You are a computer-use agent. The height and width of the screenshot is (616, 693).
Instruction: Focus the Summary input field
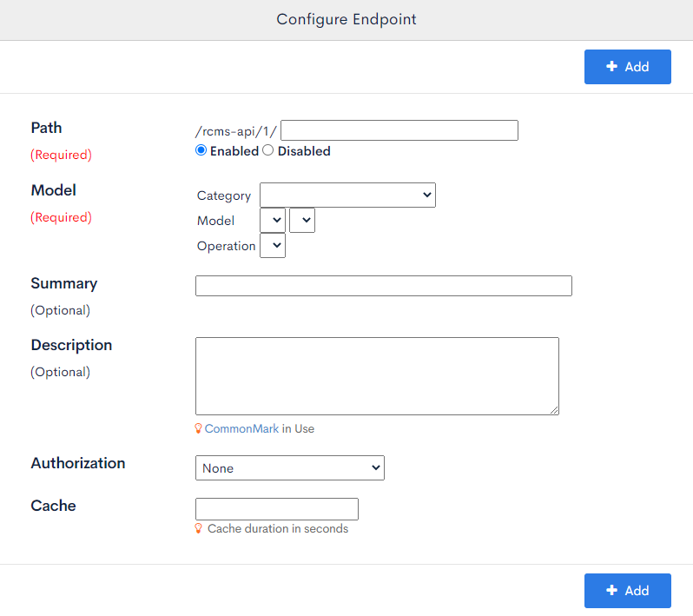(384, 286)
